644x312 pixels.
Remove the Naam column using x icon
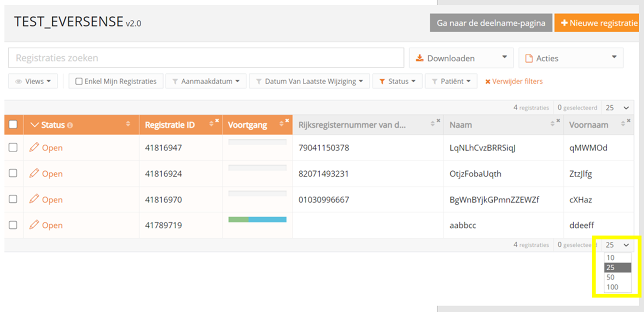coord(558,121)
